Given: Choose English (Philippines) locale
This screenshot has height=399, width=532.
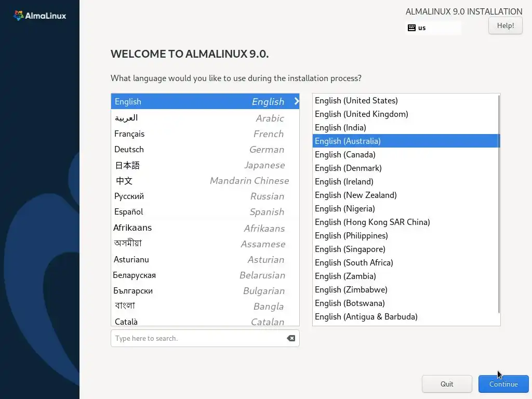Looking at the screenshot, I should tap(405, 235).
